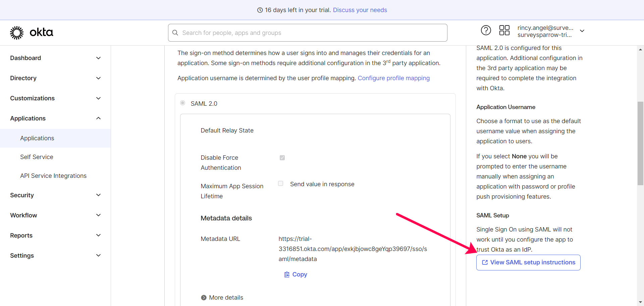The height and width of the screenshot is (306, 644).
Task: Open Self Service in the sidebar
Action: 37,157
